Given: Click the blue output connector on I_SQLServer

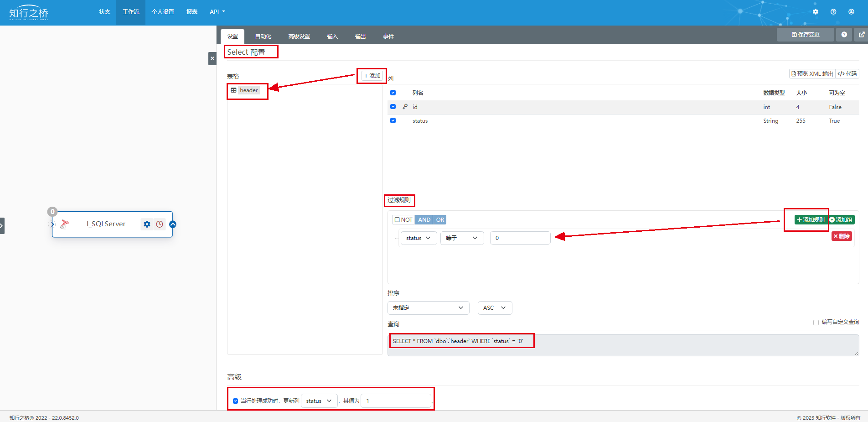Looking at the screenshot, I should (x=173, y=224).
